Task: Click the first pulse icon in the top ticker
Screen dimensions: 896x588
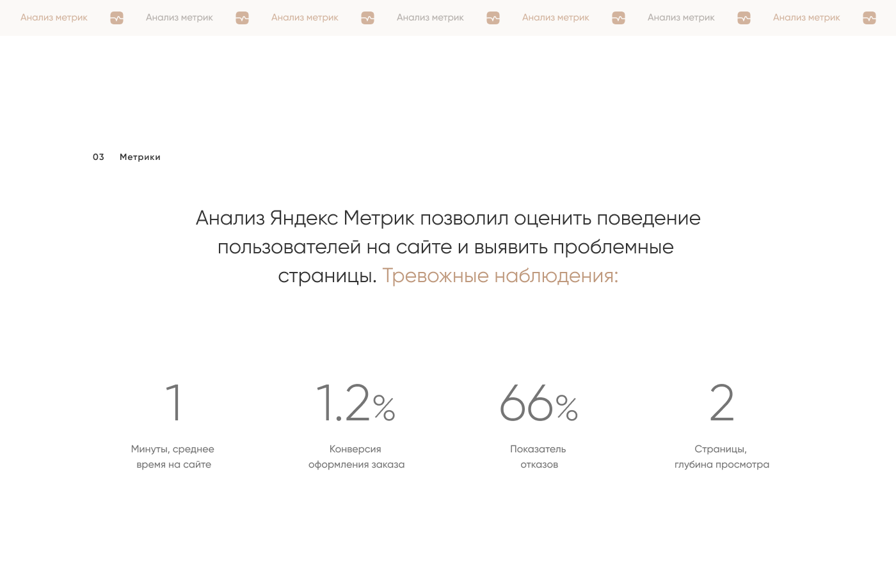Action: [x=116, y=18]
